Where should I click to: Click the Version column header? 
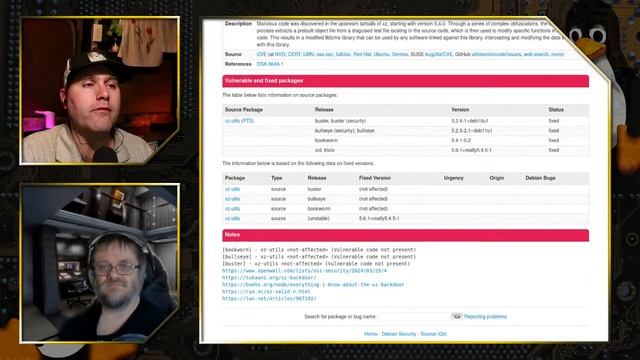(x=460, y=110)
